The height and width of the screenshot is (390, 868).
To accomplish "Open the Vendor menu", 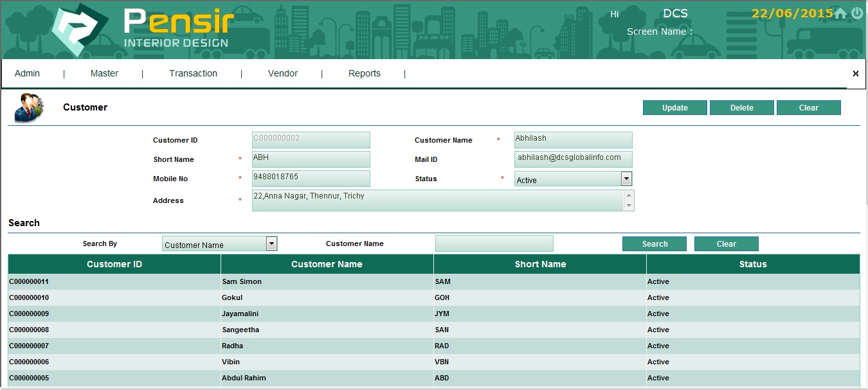I will [283, 74].
